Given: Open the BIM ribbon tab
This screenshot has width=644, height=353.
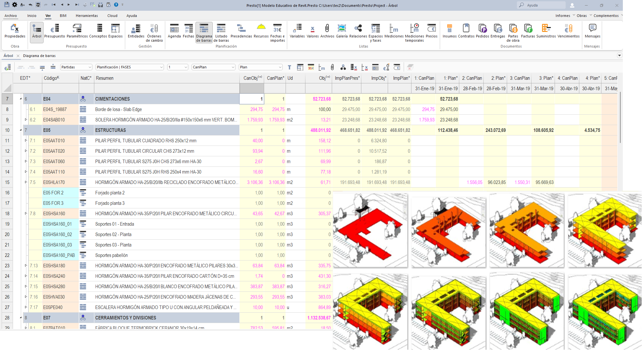Looking at the screenshot, I should (63, 16).
